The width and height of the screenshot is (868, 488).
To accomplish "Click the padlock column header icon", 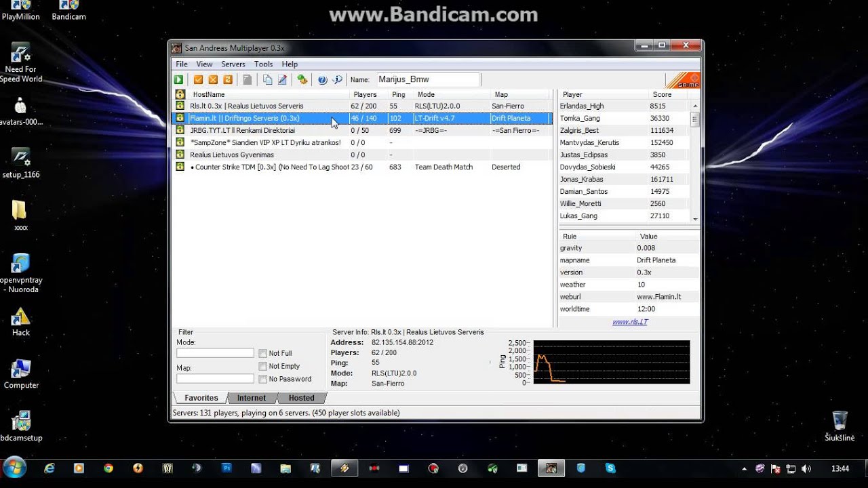I will (180, 95).
